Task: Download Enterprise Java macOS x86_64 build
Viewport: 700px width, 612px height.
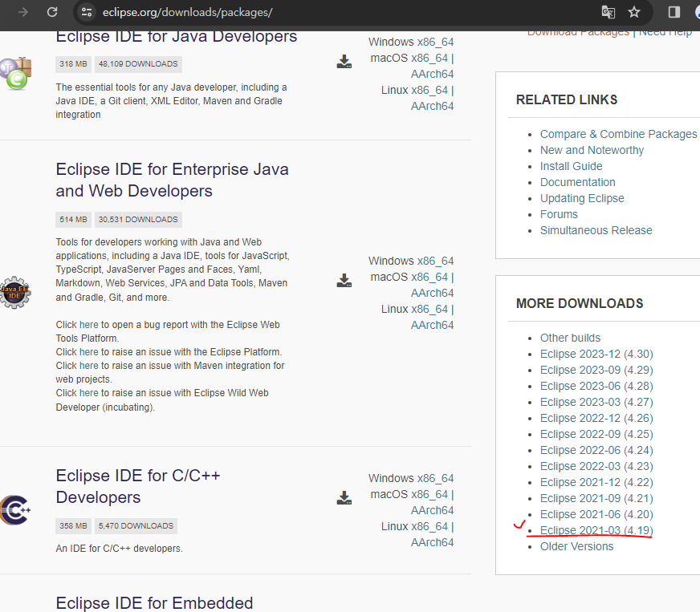Action: point(429,277)
